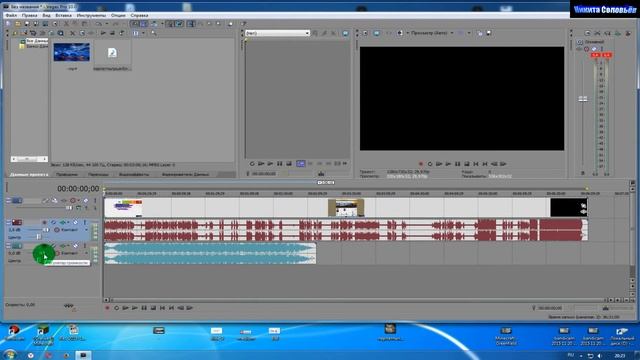Select the audio file thumbnail in Project Media
The width and height of the screenshot is (640, 360).
112,53
